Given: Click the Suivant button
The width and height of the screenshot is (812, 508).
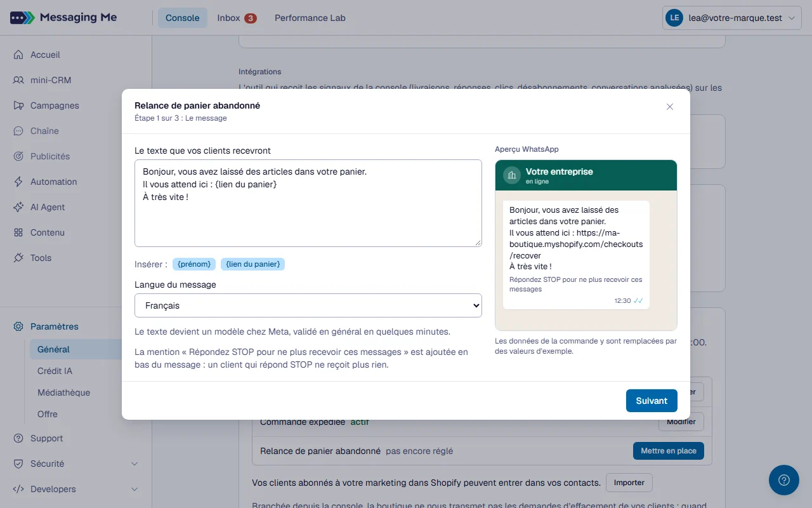Looking at the screenshot, I should coord(652,401).
